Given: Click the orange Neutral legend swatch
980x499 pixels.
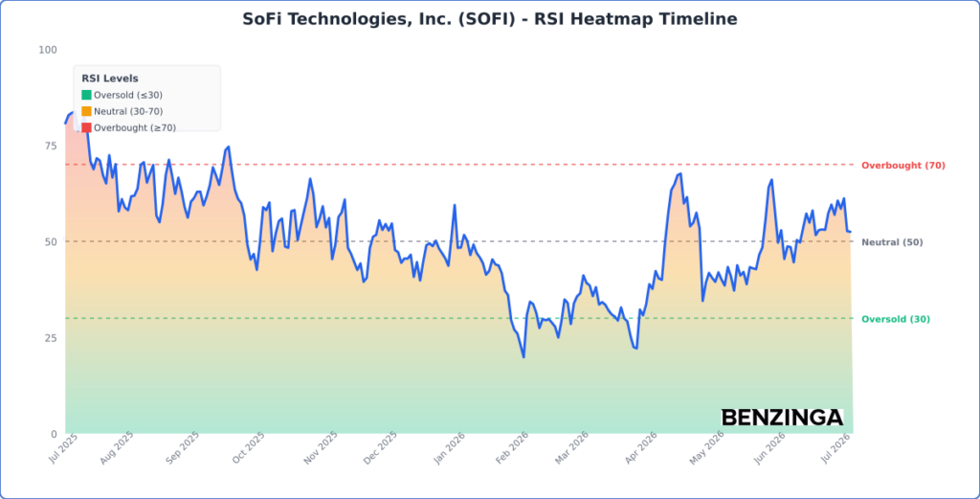Looking at the screenshot, I should [x=86, y=111].
